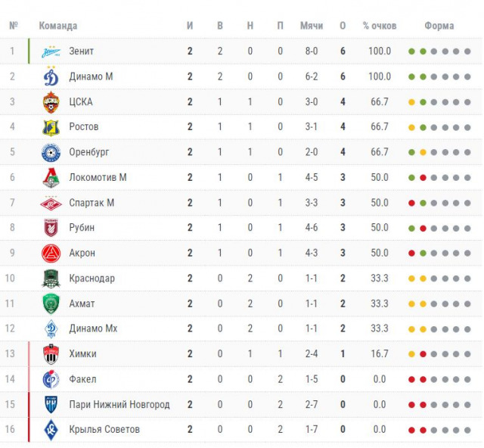
Task: Click the Krasnodar club crest icon
Action: [x=51, y=278]
